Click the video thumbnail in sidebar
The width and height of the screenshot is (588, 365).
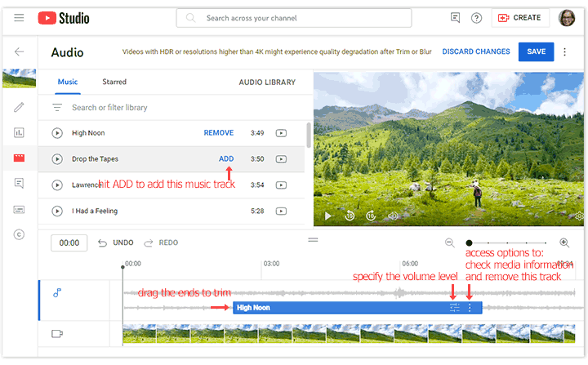pyautogui.click(x=19, y=78)
